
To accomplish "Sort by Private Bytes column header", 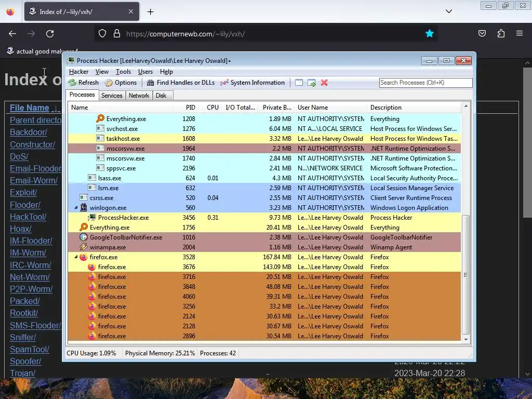I will pos(276,108).
